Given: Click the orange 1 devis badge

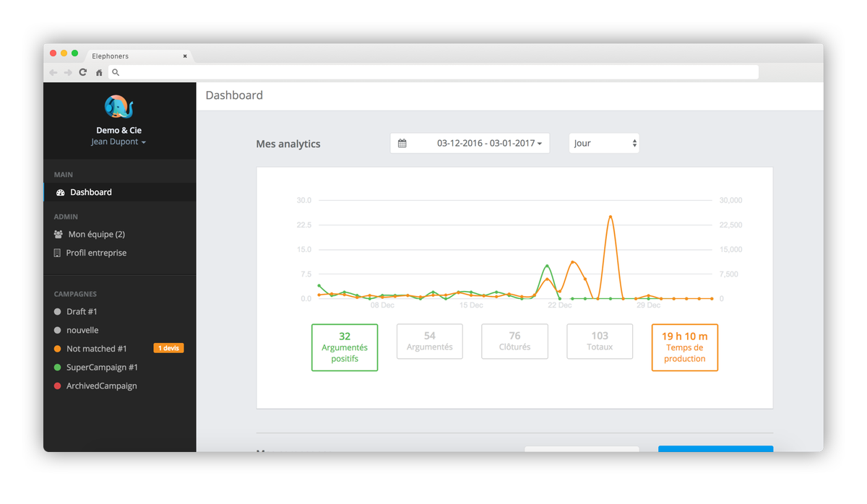Looking at the screenshot, I should pos(168,348).
